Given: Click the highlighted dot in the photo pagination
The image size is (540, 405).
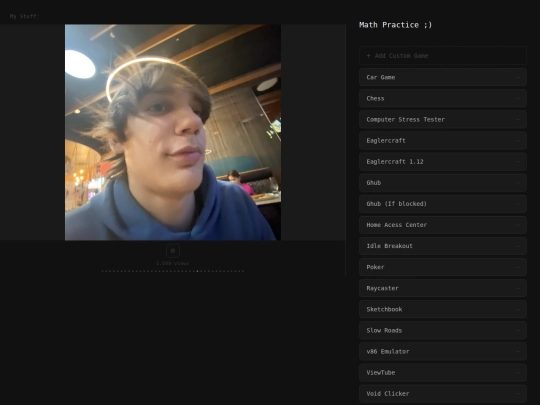Looking at the screenshot, I should click(197, 271).
